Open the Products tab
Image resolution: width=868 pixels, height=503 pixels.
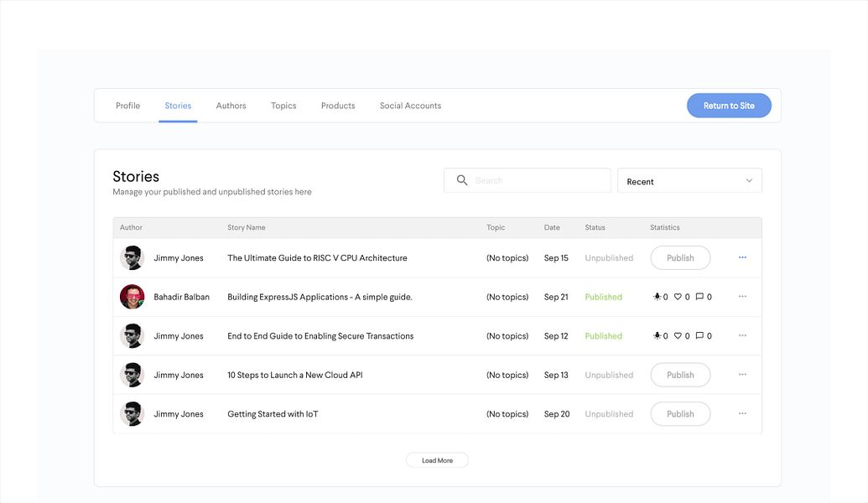coord(338,106)
